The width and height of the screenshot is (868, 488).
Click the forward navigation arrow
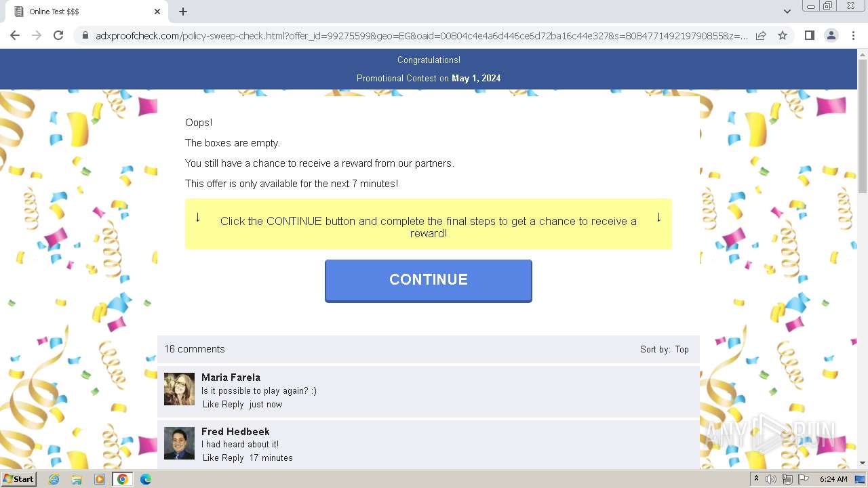pyautogui.click(x=37, y=35)
